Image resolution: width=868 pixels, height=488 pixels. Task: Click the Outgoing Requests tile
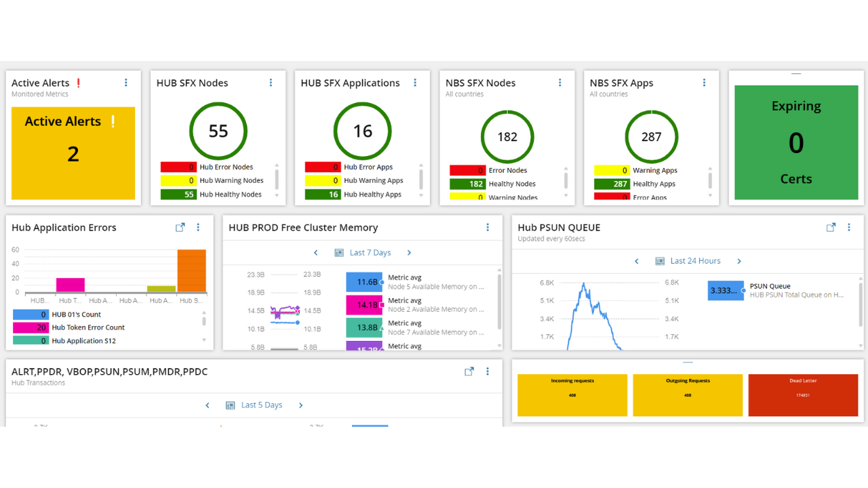pos(688,395)
